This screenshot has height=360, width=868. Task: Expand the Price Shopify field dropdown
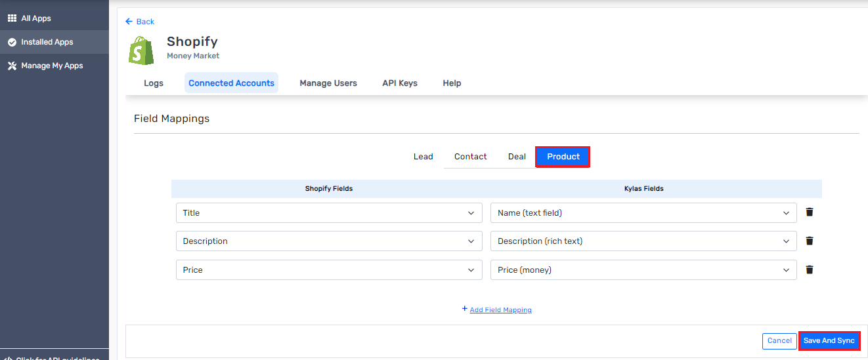coord(329,270)
